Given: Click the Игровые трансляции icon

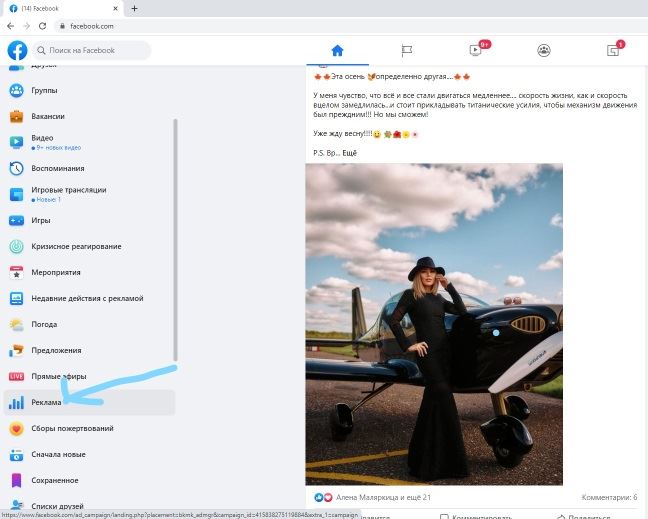Looking at the screenshot, I should point(17,194).
